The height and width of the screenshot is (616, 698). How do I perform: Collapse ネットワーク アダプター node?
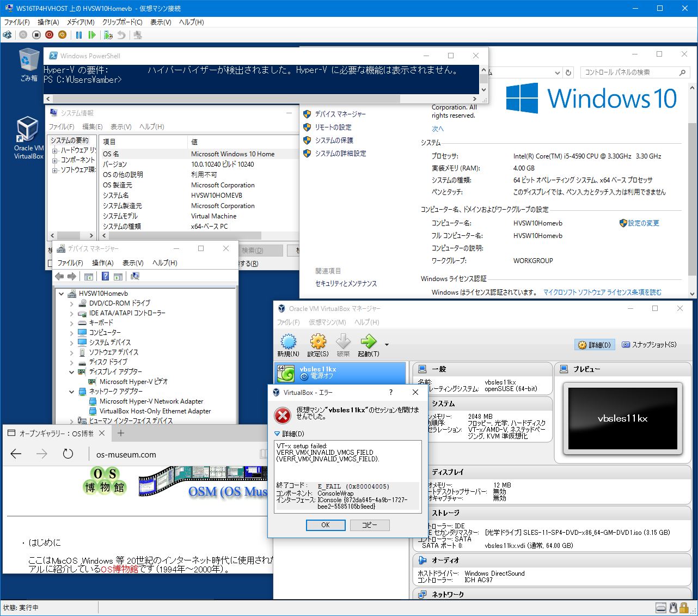click(71, 392)
